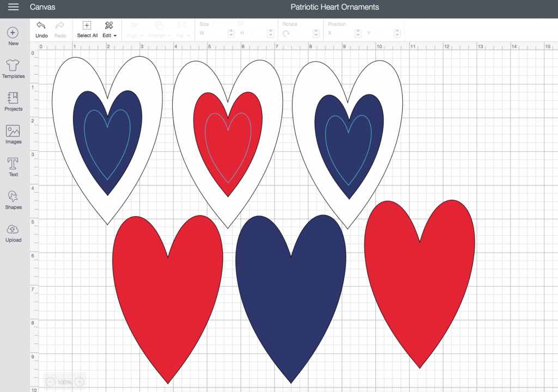558x392 pixels.
Task: Open the hamburger menu
Action: click(13, 7)
